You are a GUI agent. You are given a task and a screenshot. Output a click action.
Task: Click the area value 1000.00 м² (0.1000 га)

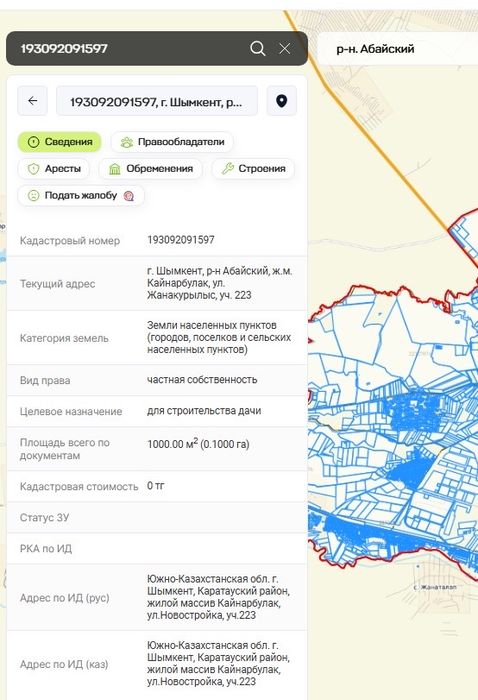coord(198,444)
